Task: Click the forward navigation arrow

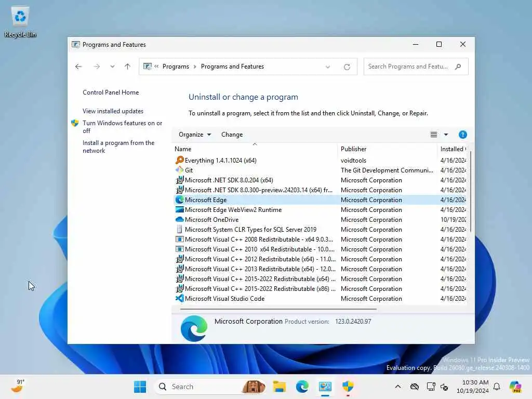Action: click(97, 66)
